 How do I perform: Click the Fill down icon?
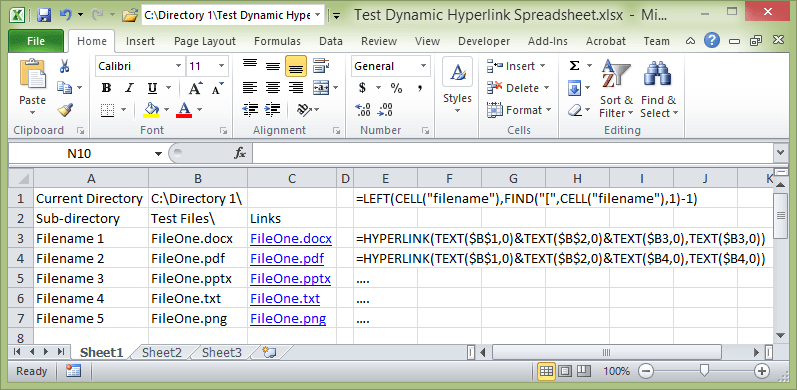point(574,88)
